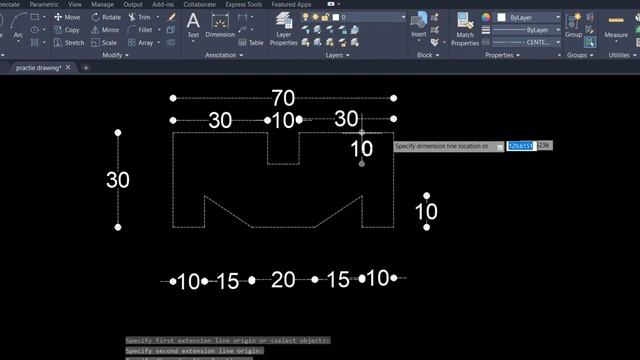The width and height of the screenshot is (640, 360).
Task: Switch to the Collaborate ribbon tab
Action: coord(200,4)
